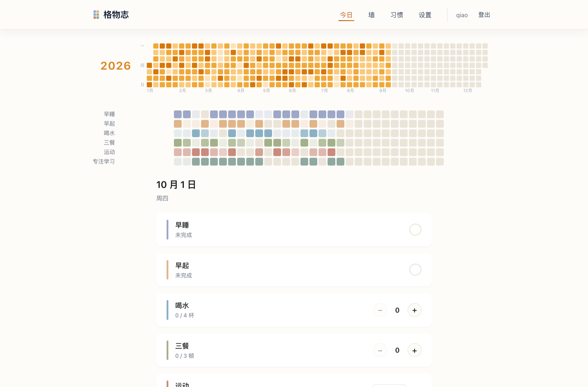This screenshot has height=387, width=588.
Task: Click the 喝水 habit row label
Action: coord(109,133)
